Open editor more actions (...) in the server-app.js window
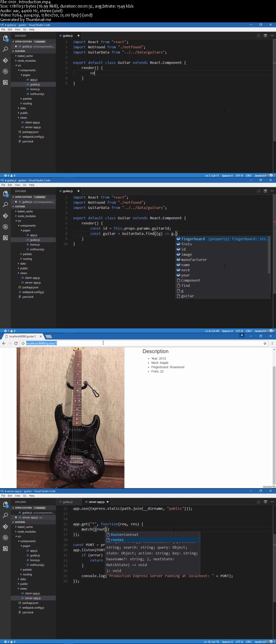Viewport: 276px width, 644px height. (272, 502)
